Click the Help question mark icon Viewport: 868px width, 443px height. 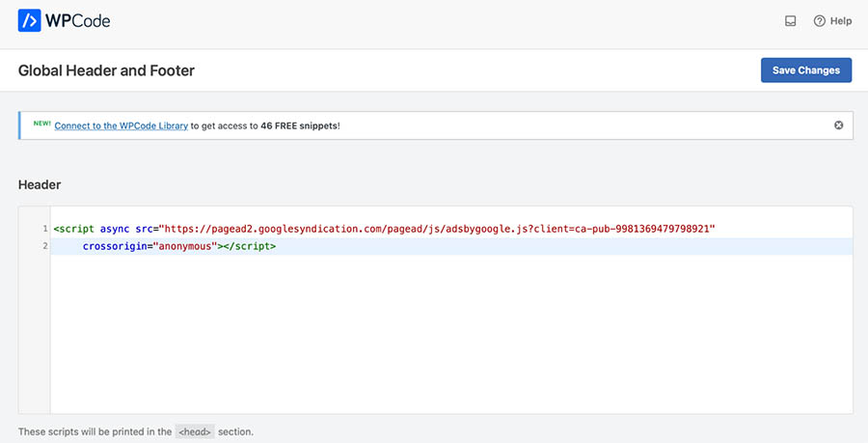(x=820, y=21)
